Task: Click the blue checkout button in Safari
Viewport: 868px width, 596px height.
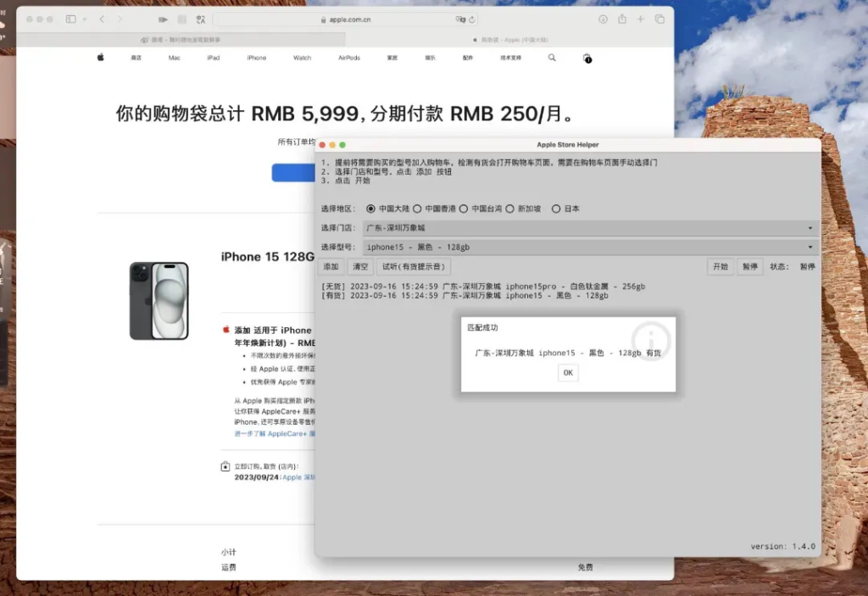Action: (x=293, y=172)
